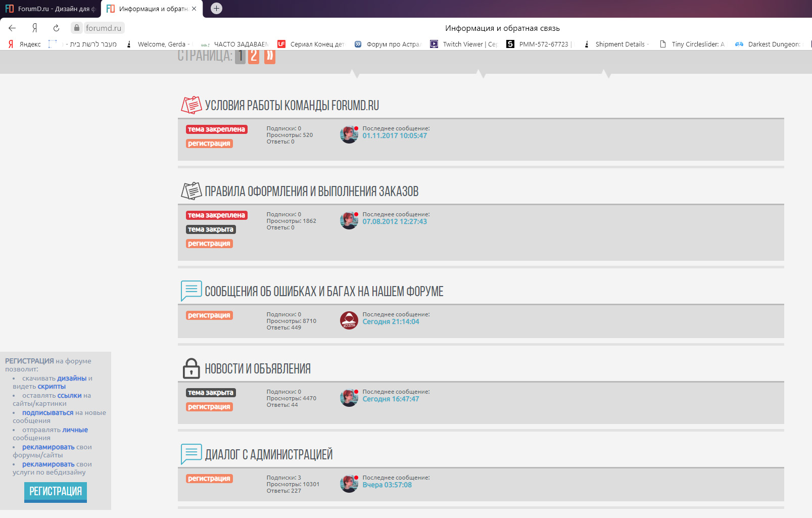Image resolution: width=812 pixels, height=518 pixels.
Task: Click the blue РЕГИСТРАЦИЯ button
Action: tap(56, 492)
